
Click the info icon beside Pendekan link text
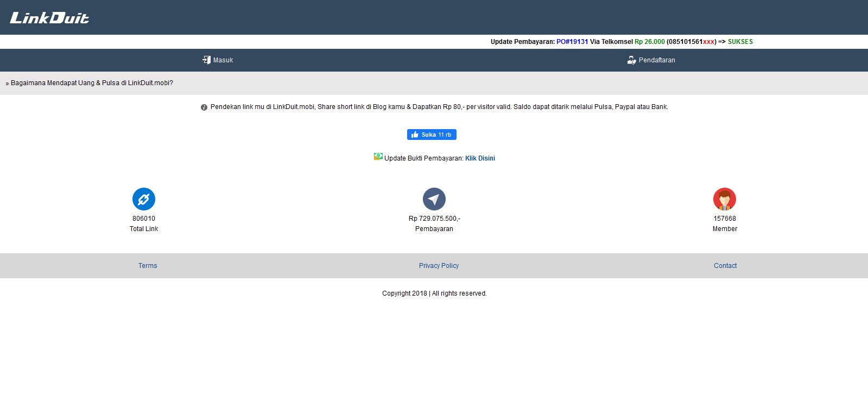(x=204, y=107)
